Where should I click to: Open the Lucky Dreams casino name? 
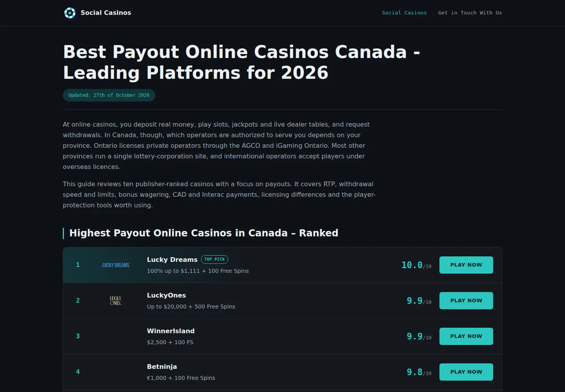(x=172, y=260)
